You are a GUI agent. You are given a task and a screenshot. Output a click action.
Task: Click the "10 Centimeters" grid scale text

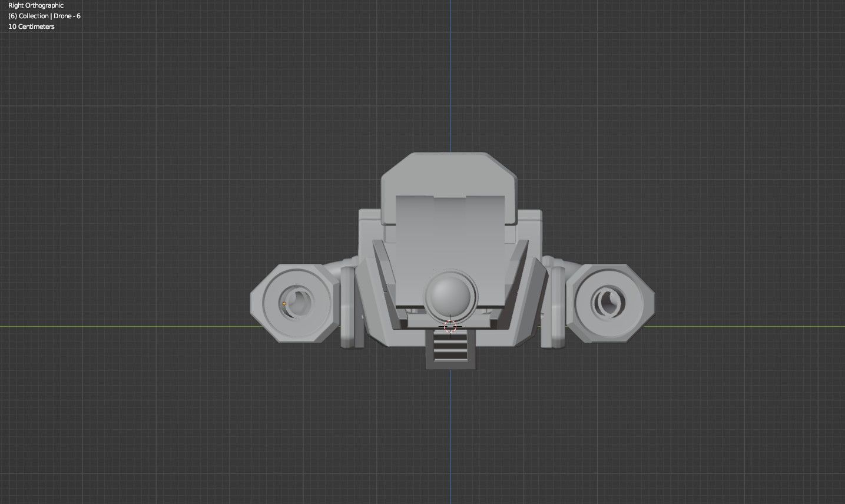click(x=31, y=26)
